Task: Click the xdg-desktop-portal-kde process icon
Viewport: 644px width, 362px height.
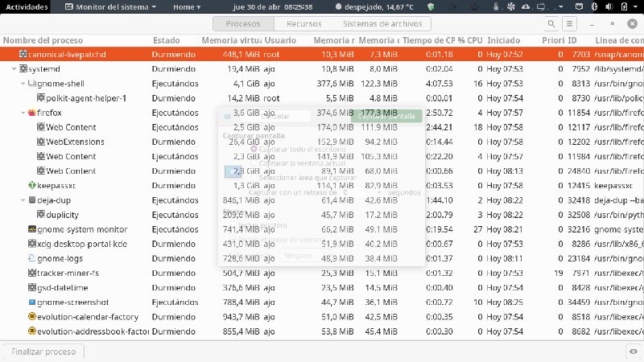Action: point(32,244)
